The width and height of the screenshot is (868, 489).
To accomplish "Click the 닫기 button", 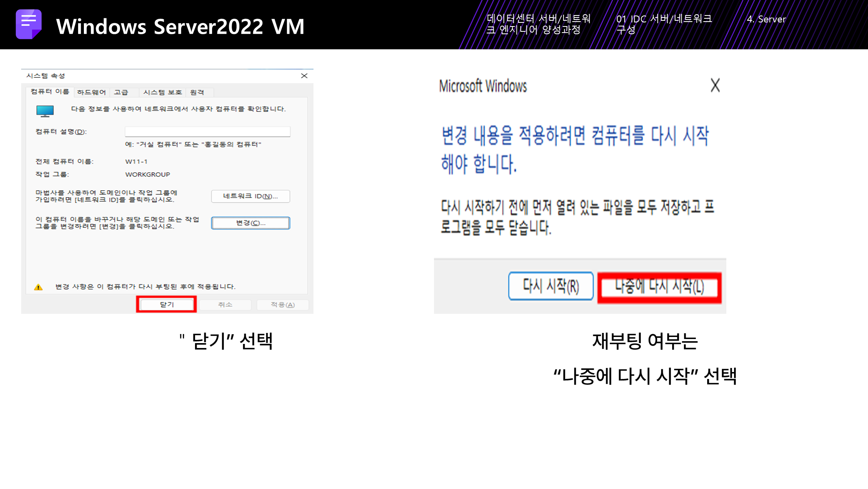I will (167, 304).
